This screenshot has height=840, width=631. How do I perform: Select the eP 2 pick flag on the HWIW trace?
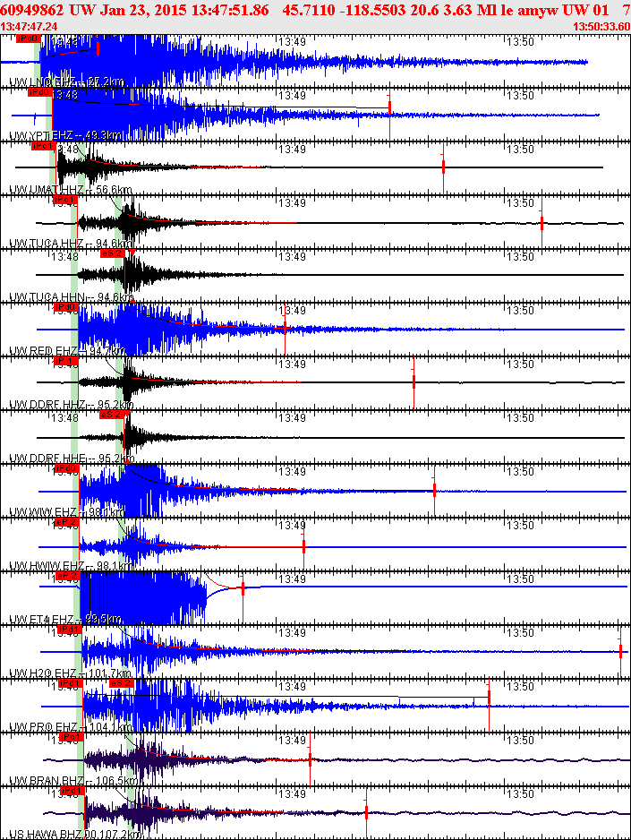[67, 522]
